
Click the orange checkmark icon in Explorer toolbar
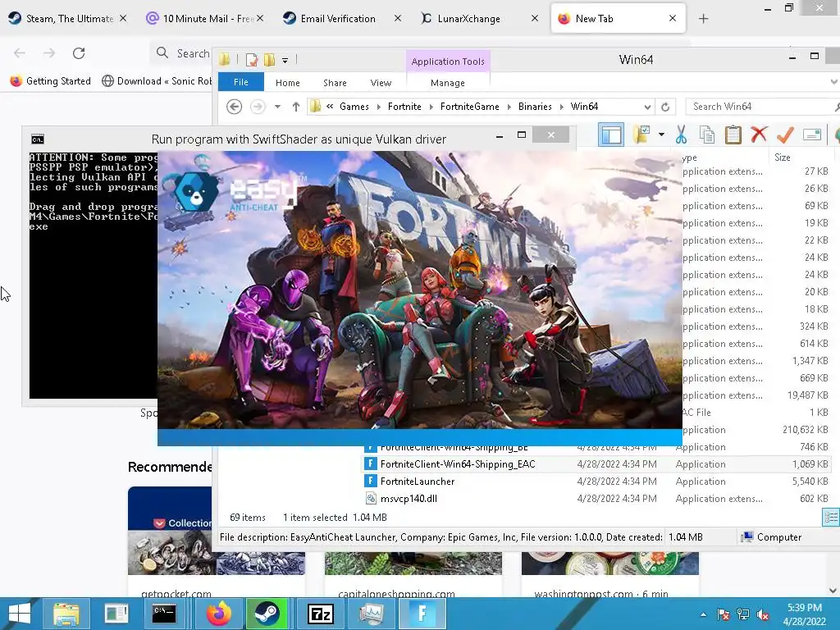coord(785,135)
